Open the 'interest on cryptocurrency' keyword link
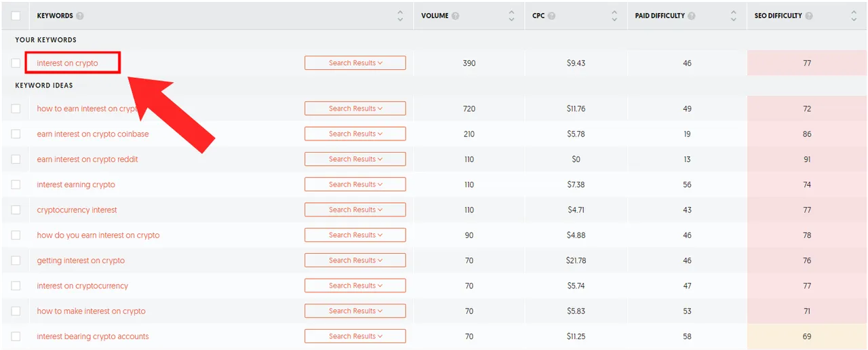The height and width of the screenshot is (350, 868). (x=82, y=286)
